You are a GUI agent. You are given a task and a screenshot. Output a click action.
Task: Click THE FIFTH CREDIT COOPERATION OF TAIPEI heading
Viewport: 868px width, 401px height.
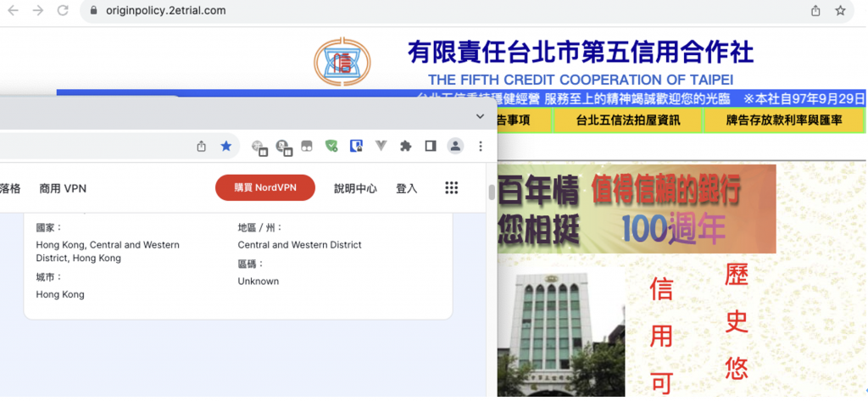pyautogui.click(x=581, y=79)
